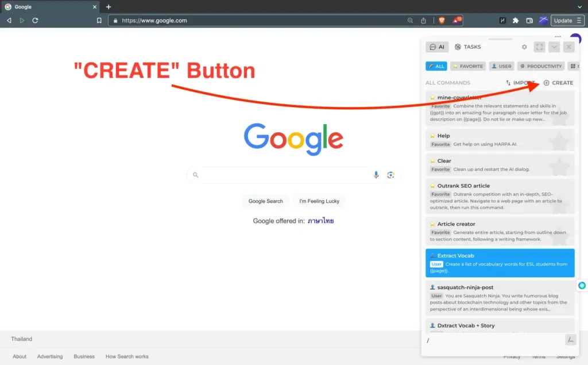Open the Help command
Screen dimensions: 588x365
pyautogui.click(x=500, y=140)
